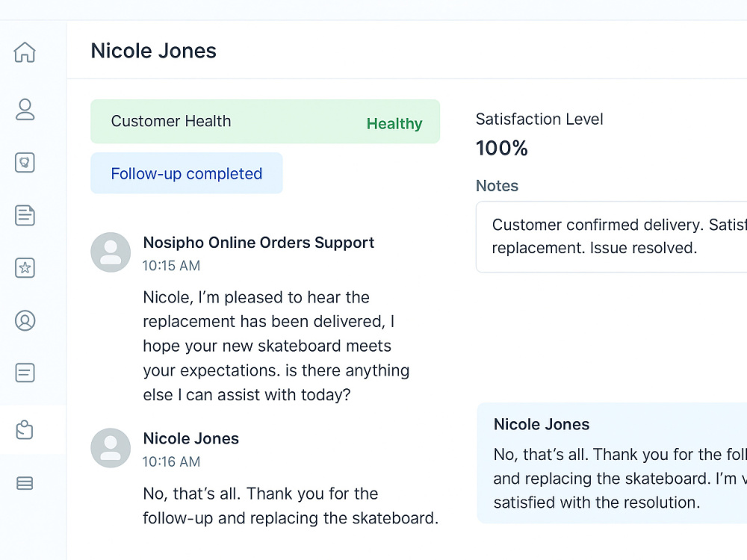Open the Nicole Jones quoted message card
Screen dimensions: 747x560
tap(612, 464)
